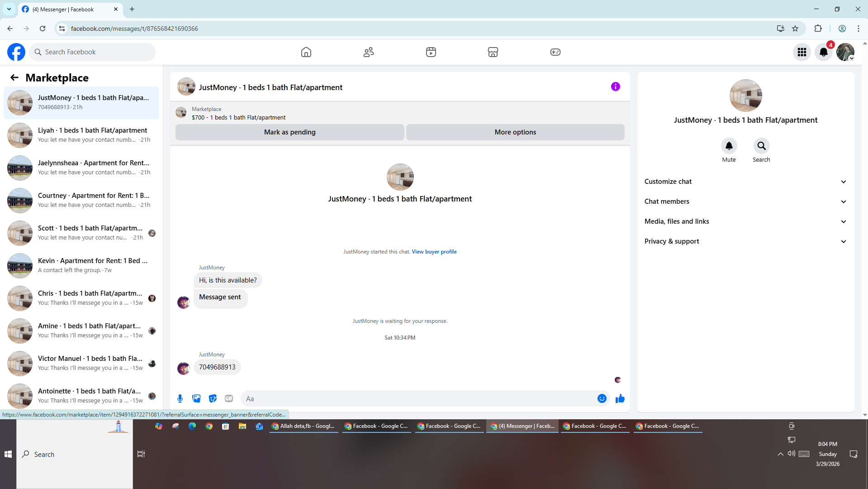Click the Mark as pending button

click(x=290, y=132)
